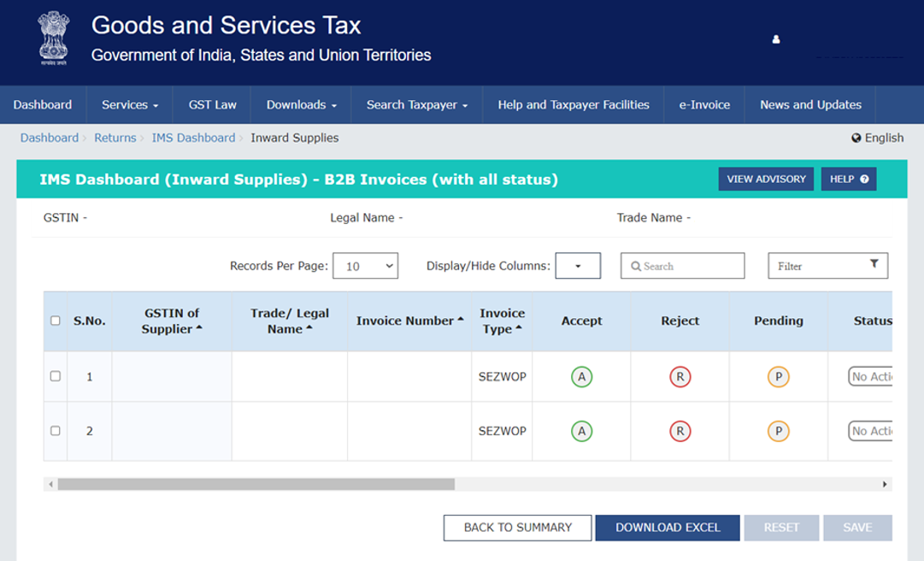The width and height of the screenshot is (924, 561).
Task: Click the user profile icon in header
Action: tap(776, 39)
